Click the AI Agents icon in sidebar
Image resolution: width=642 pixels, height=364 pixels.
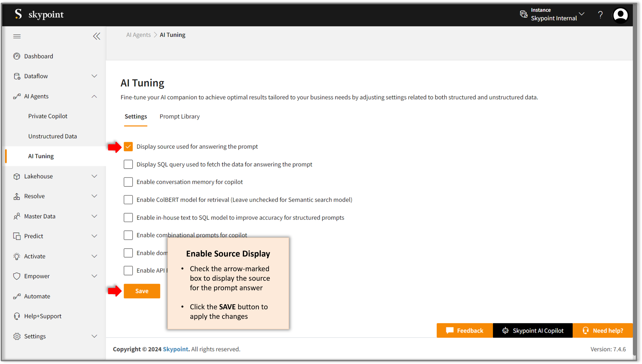click(16, 96)
